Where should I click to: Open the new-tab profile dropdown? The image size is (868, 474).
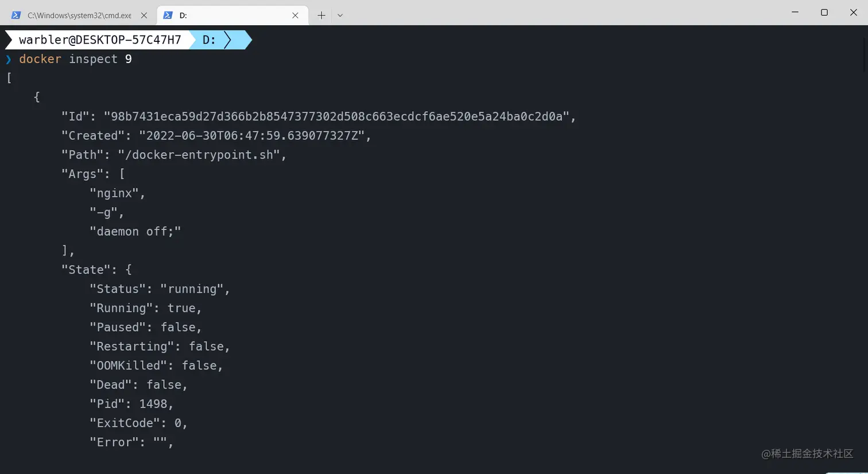pyautogui.click(x=340, y=15)
